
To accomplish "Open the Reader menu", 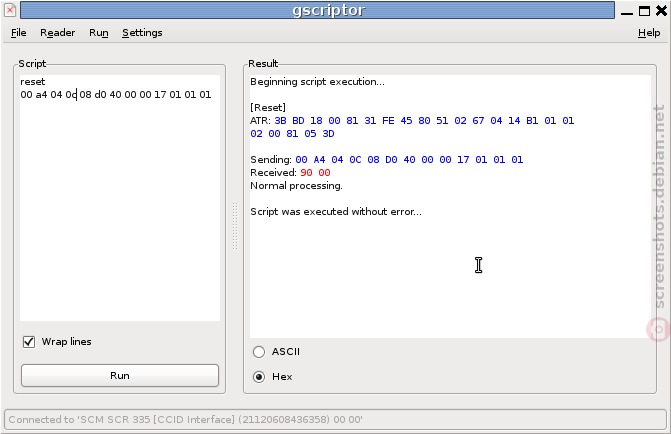I will [x=57, y=33].
